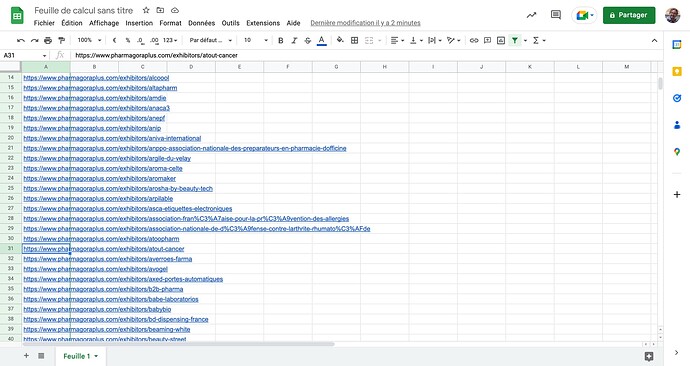Increase decimal places icon
The image size is (690, 366).
(x=154, y=40)
